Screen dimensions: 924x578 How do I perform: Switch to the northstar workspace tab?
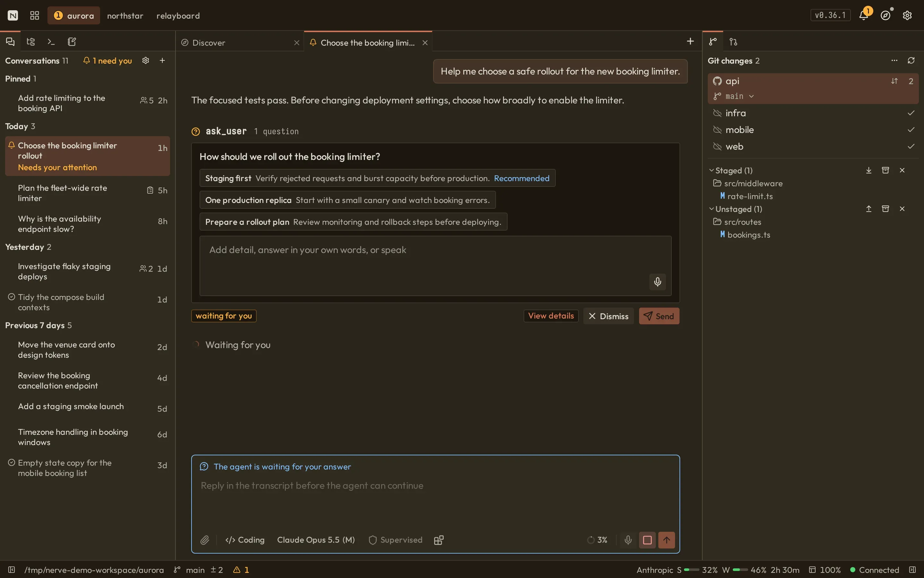click(x=125, y=15)
